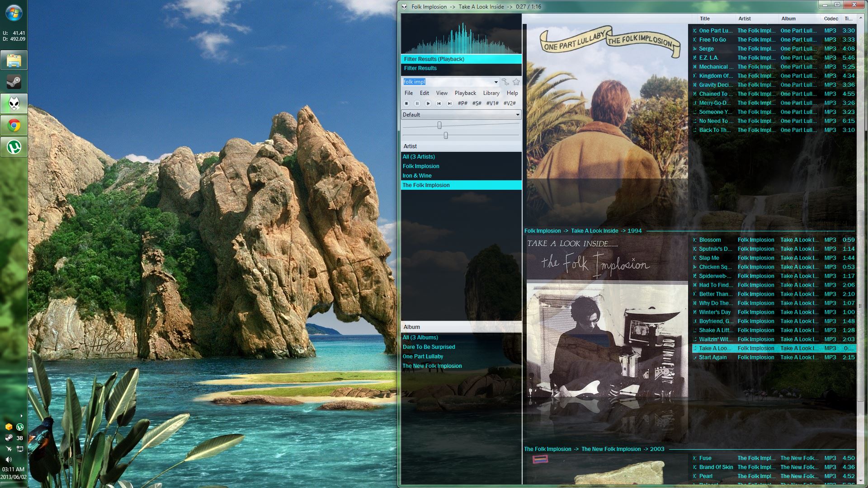
Task: Click the upper slider handle below Default
Action: (x=439, y=125)
